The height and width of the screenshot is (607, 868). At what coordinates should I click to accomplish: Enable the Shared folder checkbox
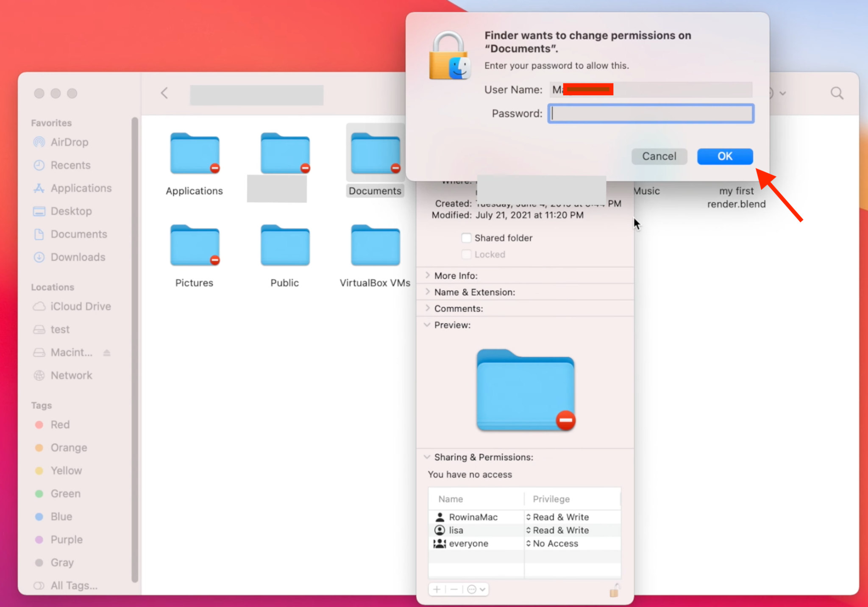[466, 238]
